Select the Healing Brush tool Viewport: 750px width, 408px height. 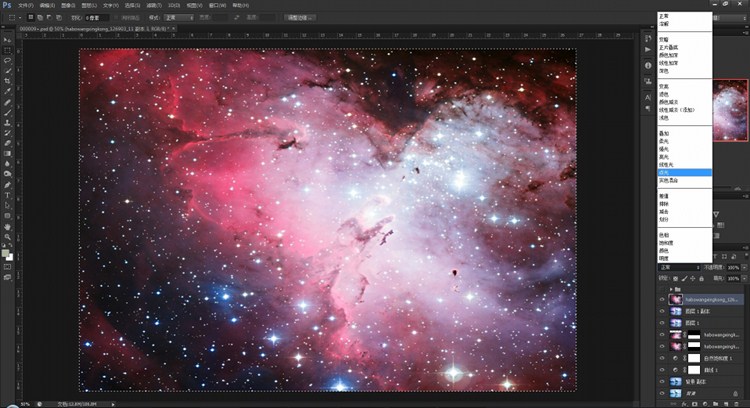click(x=7, y=102)
